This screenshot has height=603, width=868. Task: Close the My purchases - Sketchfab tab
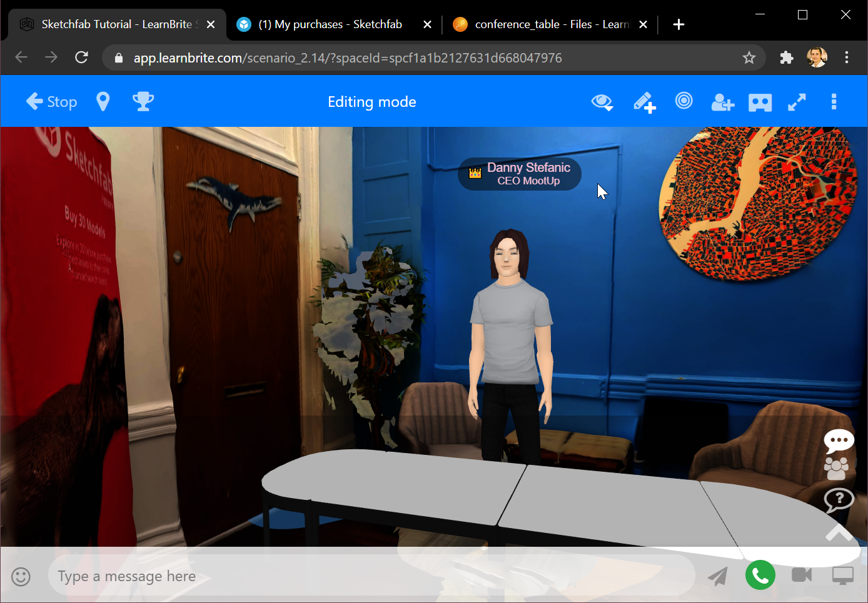(x=427, y=24)
